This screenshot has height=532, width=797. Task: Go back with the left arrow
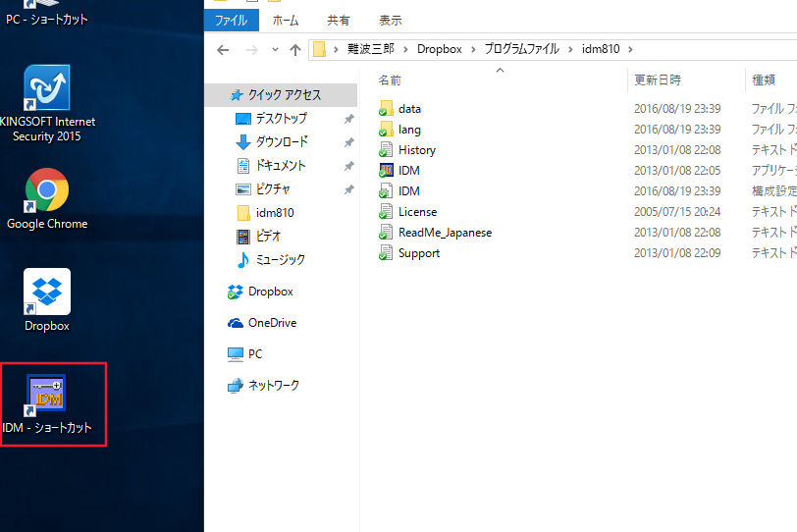point(223,50)
